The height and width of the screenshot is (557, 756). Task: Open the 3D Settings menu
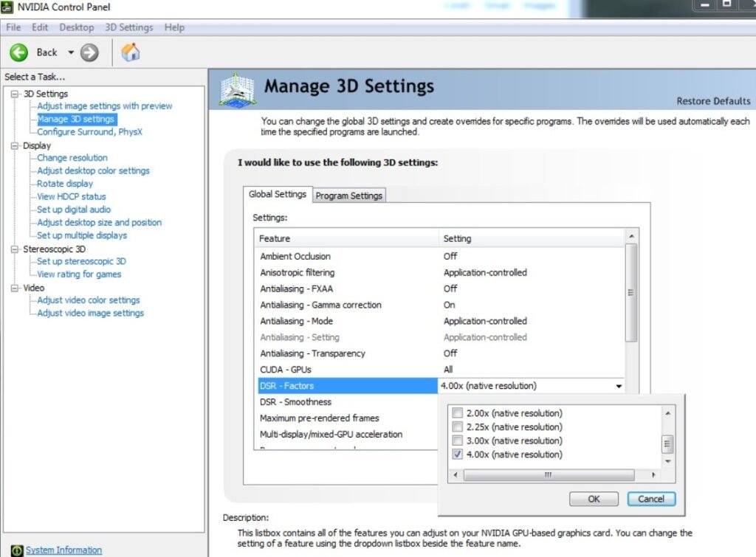[x=128, y=27]
